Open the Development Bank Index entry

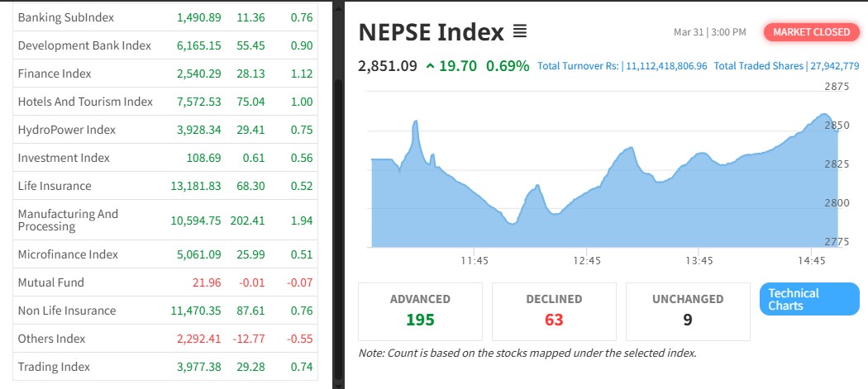point(84,45)
